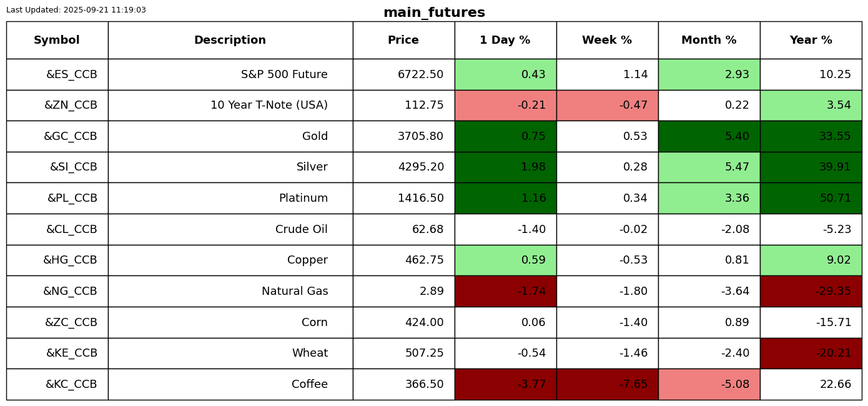The image size is (868, 406).
Task: Click the Year % column header
Action: click(x=811, y=41)
